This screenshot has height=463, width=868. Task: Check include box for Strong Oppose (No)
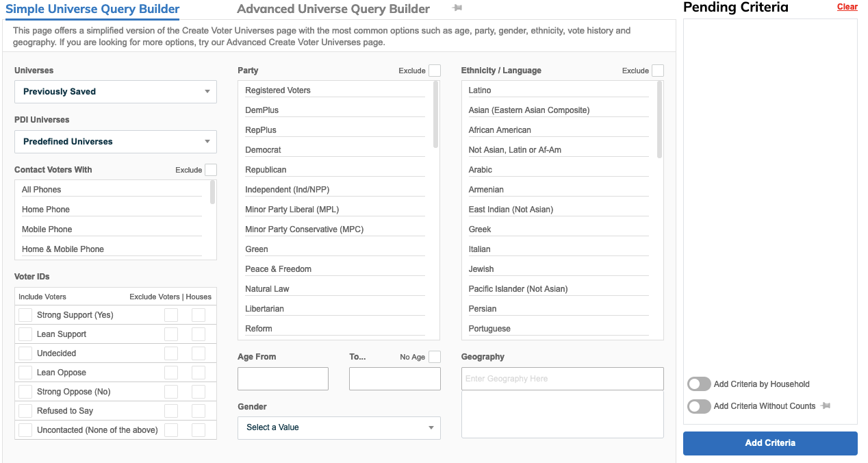pos(25,392)
